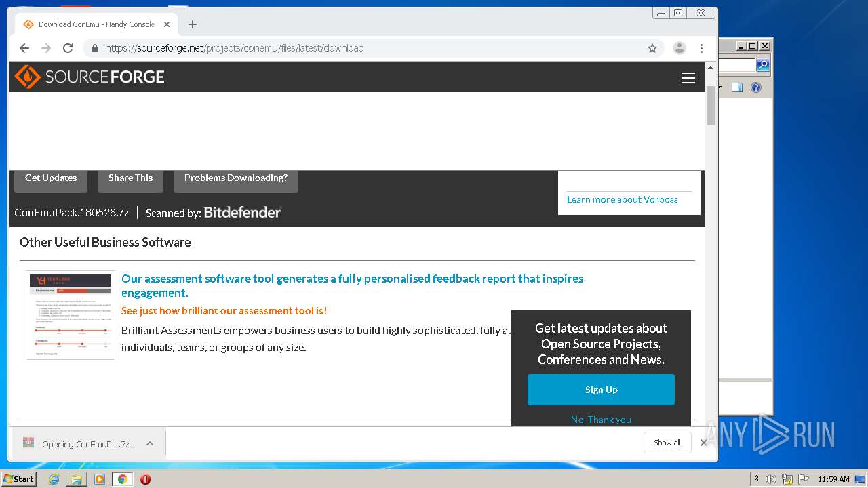The image size is (868, 488).
Task: Open Learn more about Vorboss link
Action: (x=622, y=199)
